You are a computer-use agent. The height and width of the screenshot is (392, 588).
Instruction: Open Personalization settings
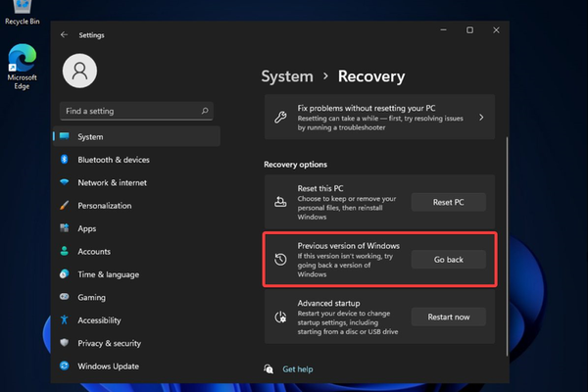coord(104,206)
